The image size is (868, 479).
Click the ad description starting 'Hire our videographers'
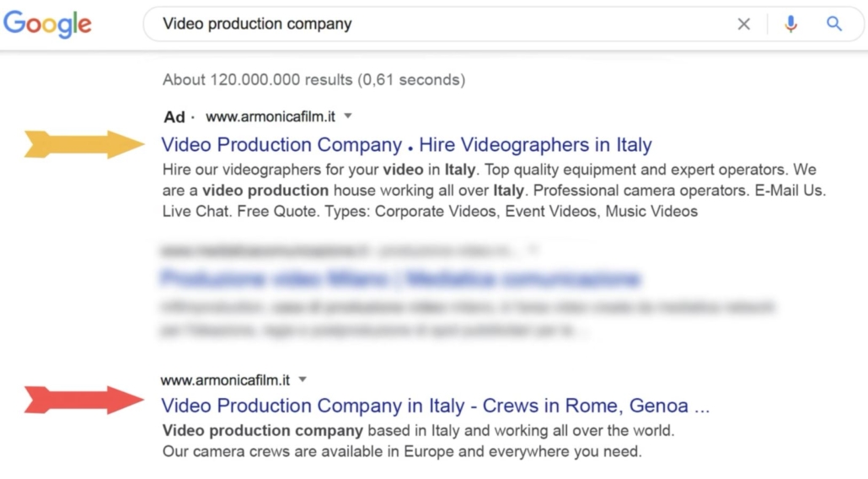click(x=494, y=191)
